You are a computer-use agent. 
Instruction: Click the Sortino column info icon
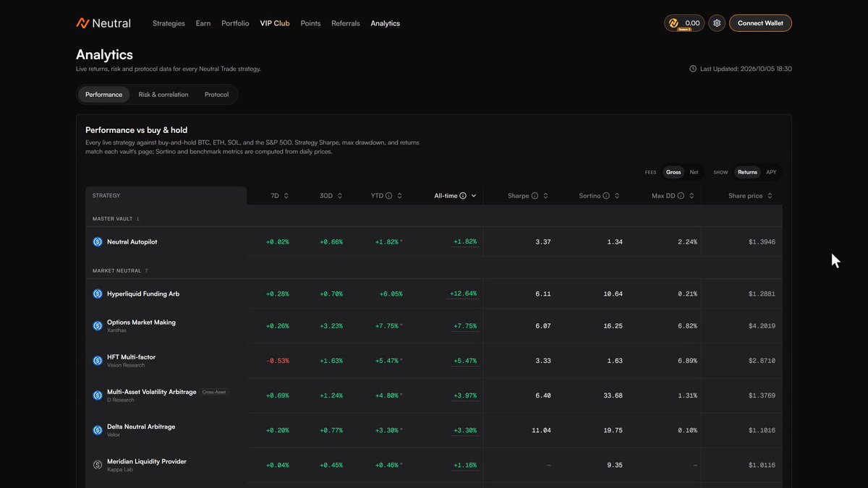(606, 196)
